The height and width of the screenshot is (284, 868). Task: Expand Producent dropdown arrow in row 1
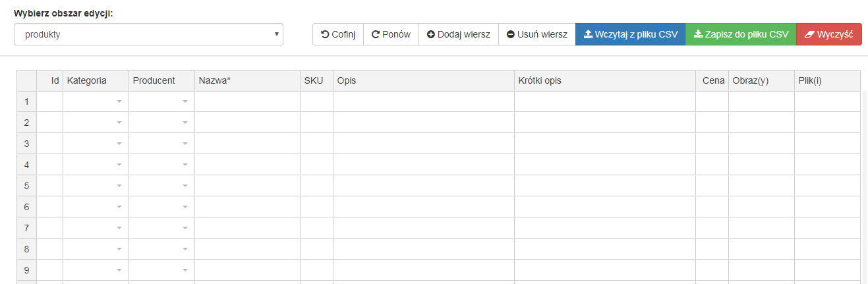185,101
